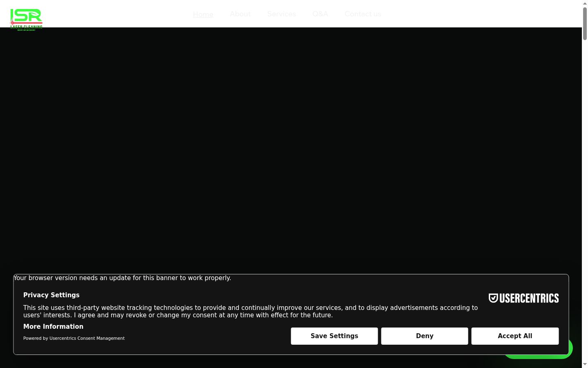This screenshot has height=368, width=588.
Task: Navigate to Q&A page
Action: [320, 14]
